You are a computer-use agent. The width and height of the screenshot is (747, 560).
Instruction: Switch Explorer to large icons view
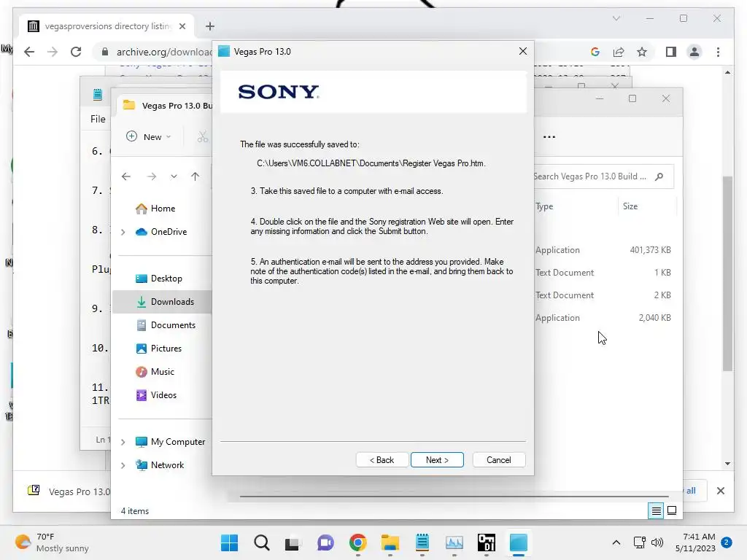coord(672,510)
